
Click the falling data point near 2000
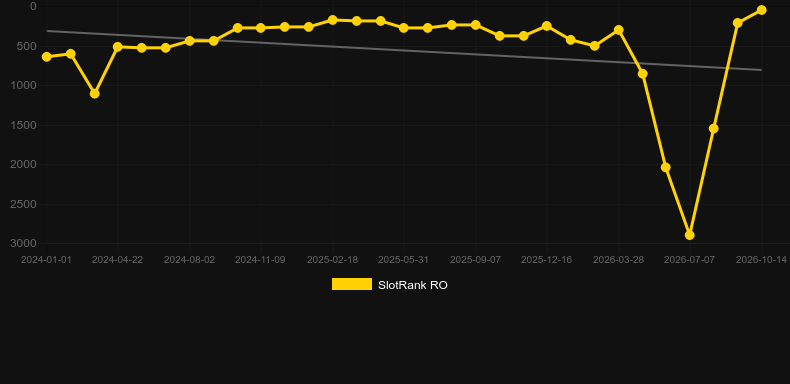pyautogui.click(x=666, y=167)
